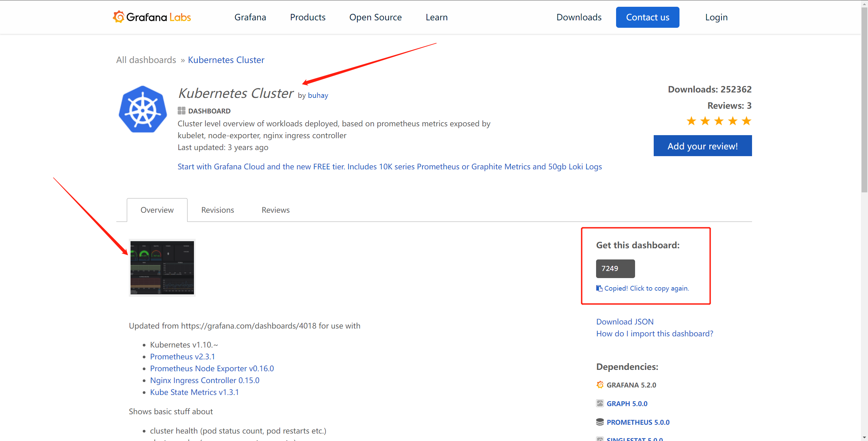Click Add your review button
Image resolution: width=868 pixels, height=441 pixels.
703,146
